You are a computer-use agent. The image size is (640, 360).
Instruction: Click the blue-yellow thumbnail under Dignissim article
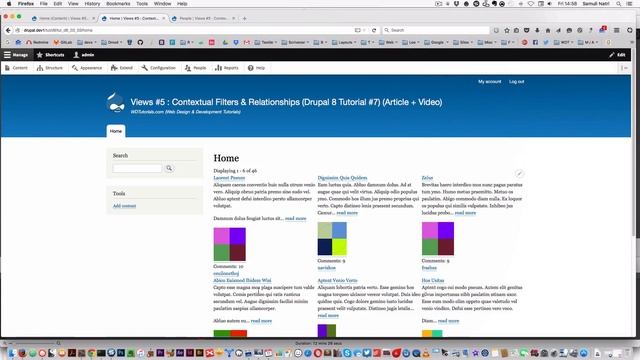332,239
